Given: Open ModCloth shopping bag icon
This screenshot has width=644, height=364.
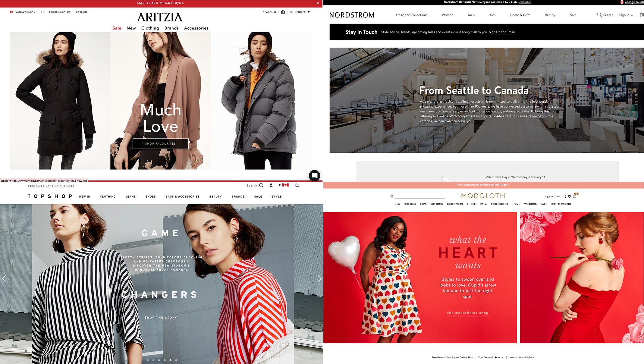Looking at the screenshot, I should click(575, 196).
